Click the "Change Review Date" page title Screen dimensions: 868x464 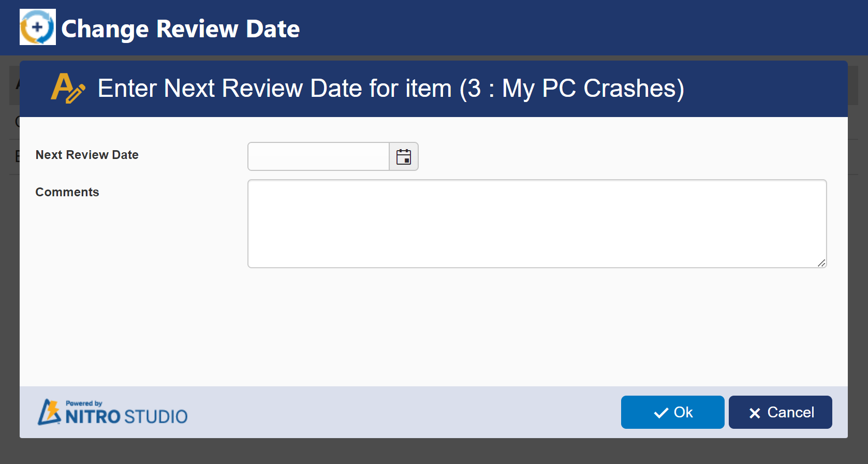point(180,28)
